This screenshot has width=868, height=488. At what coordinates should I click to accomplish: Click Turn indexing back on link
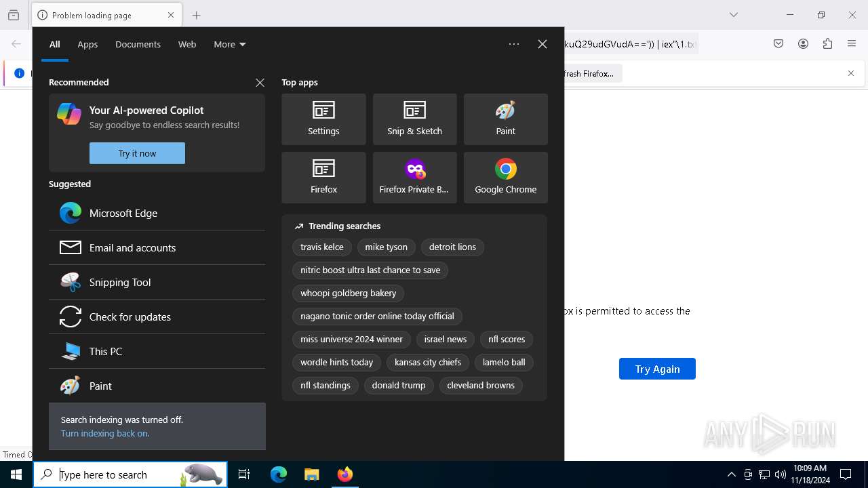(x=105, y=433)
